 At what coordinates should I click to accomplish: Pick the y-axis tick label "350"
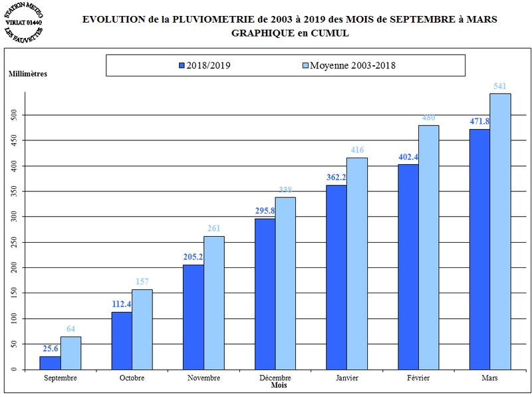[13, 192]
